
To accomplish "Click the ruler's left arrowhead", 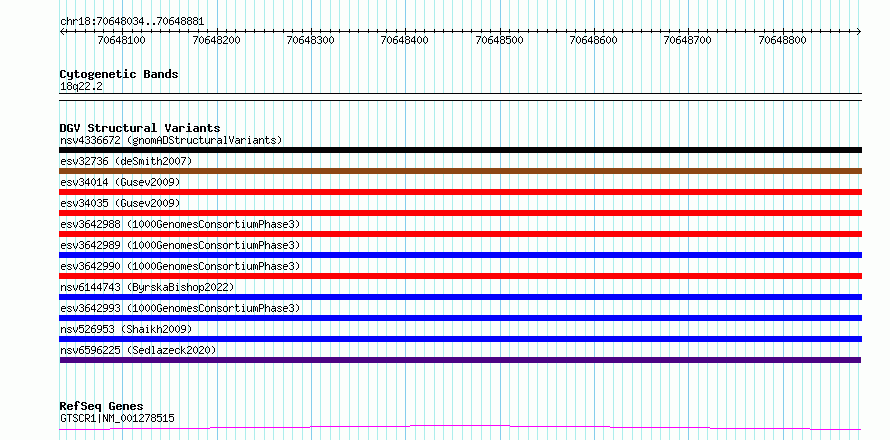I will click(62, 31).
